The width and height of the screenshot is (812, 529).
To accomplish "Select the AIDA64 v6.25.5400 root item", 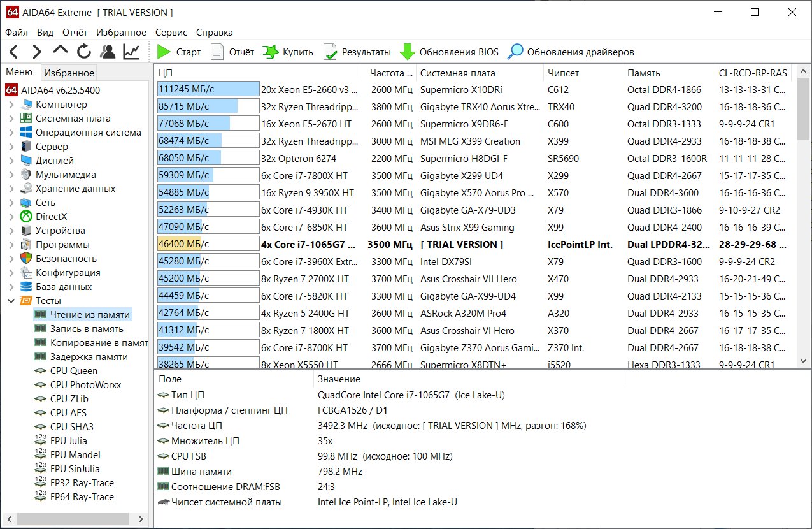I will click(x=53, y=91).
